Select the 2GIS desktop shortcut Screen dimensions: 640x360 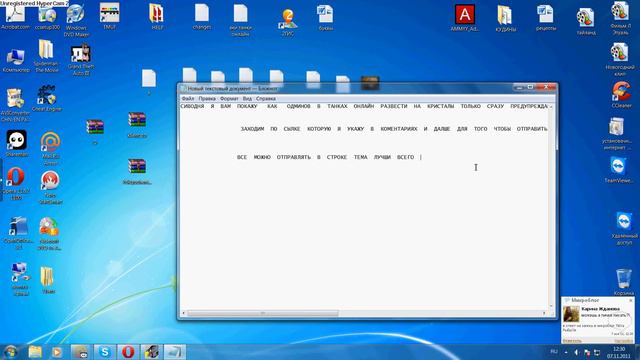click(x=288, y=22)
